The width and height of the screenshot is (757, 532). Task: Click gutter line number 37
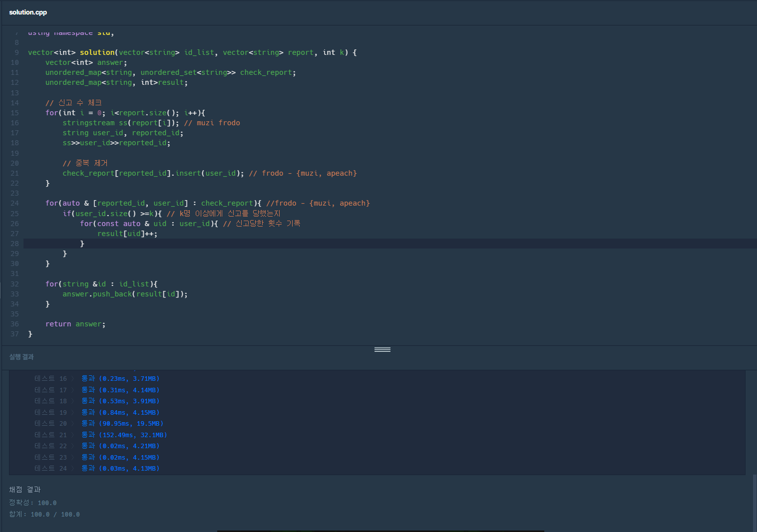coord(14,334)
